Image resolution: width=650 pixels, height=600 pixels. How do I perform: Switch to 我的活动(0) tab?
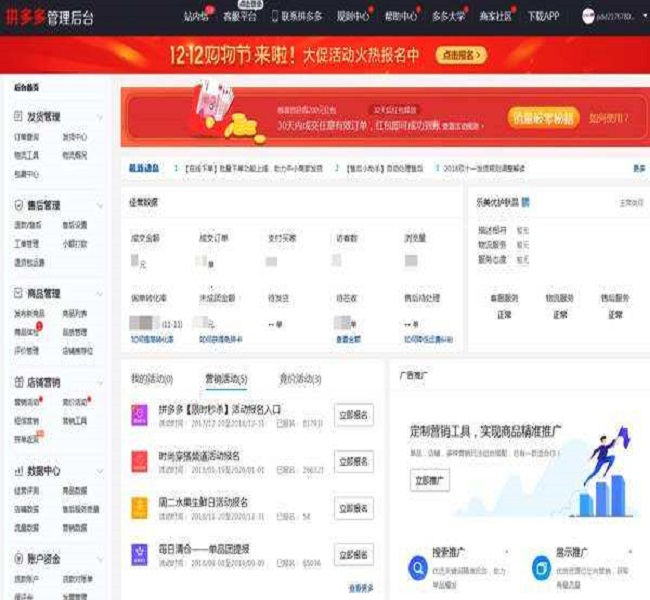coord(152,379)
